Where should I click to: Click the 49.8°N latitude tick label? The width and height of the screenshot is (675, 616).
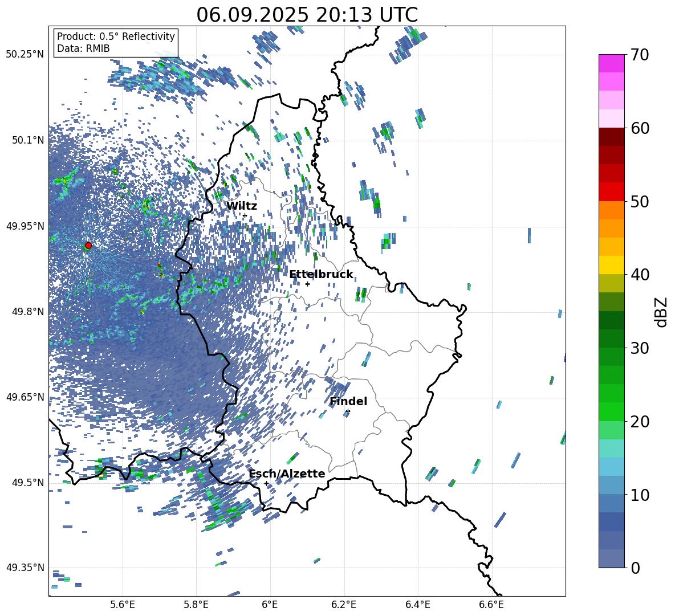point(28,312)
